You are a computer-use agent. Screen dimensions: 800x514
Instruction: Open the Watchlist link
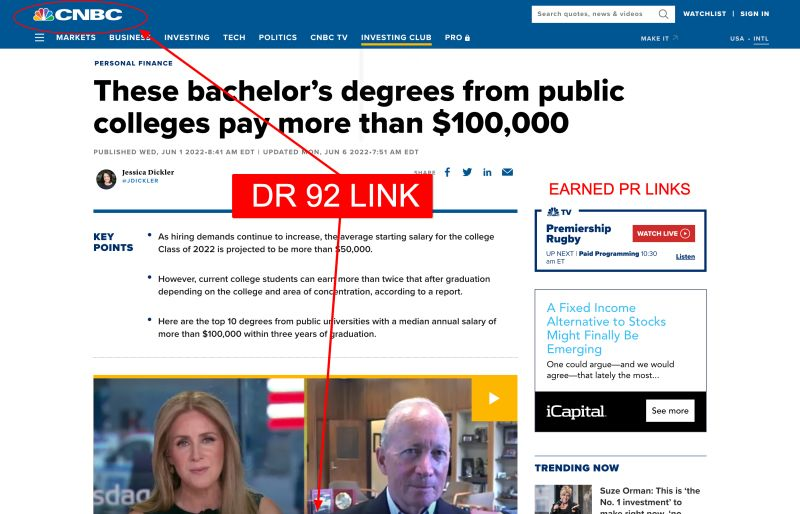click(x=705, y=14)
